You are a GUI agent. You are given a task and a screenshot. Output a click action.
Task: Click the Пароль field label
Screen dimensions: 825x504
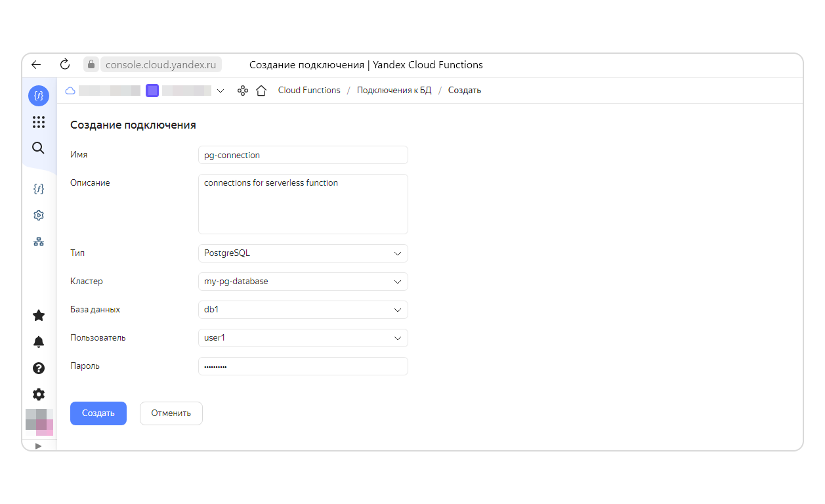85,366
